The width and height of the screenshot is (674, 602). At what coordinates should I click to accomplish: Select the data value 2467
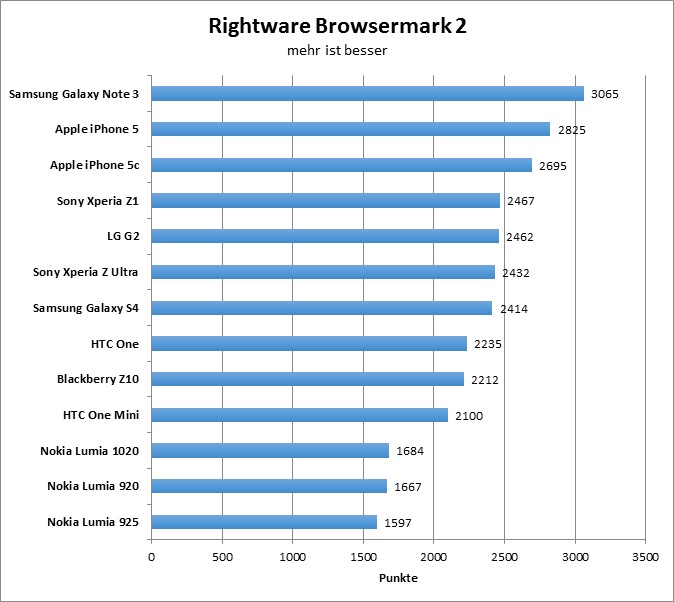[x=521, y=201]
